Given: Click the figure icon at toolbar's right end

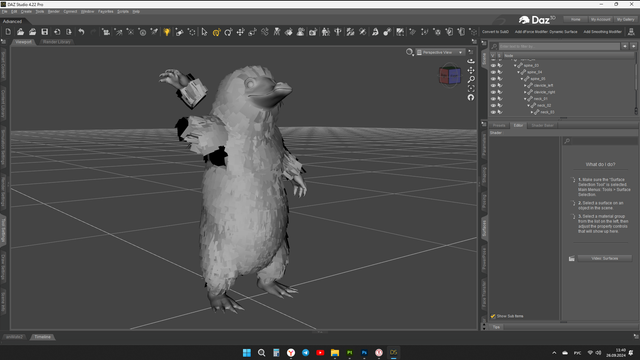Looking at the screenshot, I should pyautogui.click(x=631, y=32).
